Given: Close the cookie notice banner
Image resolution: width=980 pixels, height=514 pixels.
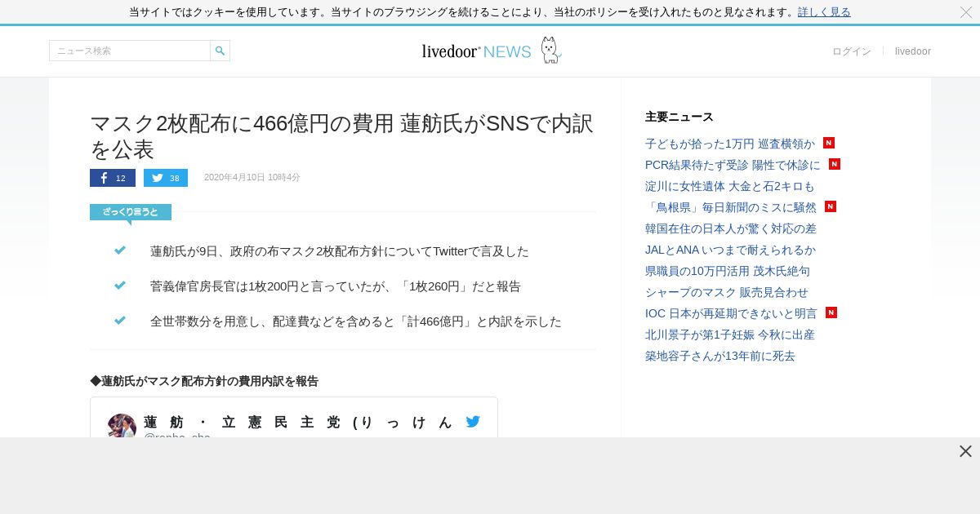Looking at the screenshot, I should pyautogui.click(x=965, y=12).
